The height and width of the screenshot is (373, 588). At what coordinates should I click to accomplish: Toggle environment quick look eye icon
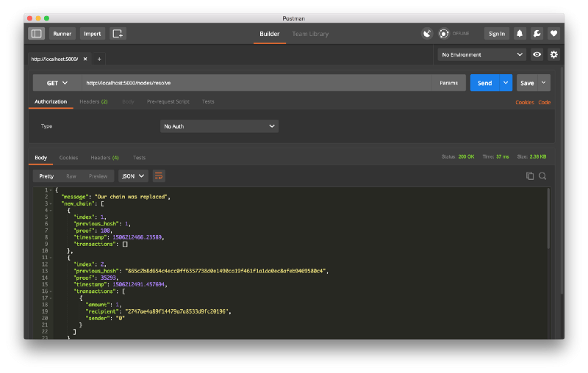537,54
